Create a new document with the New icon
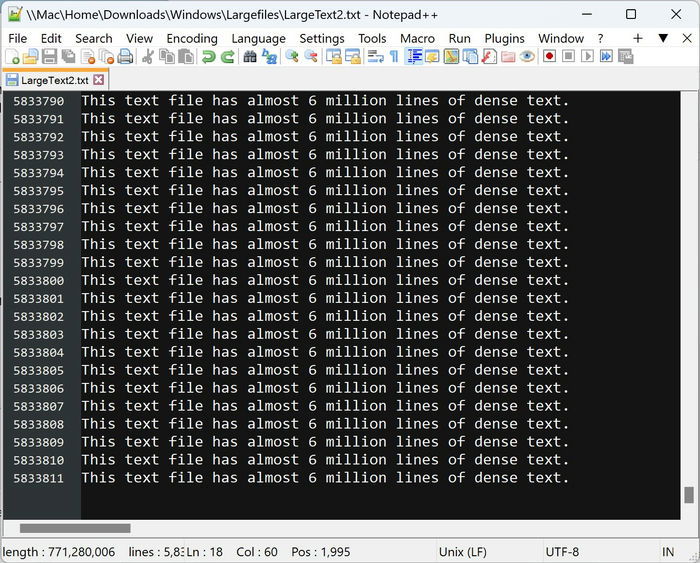This screenshot has height=563, width=700. point(12,57)
